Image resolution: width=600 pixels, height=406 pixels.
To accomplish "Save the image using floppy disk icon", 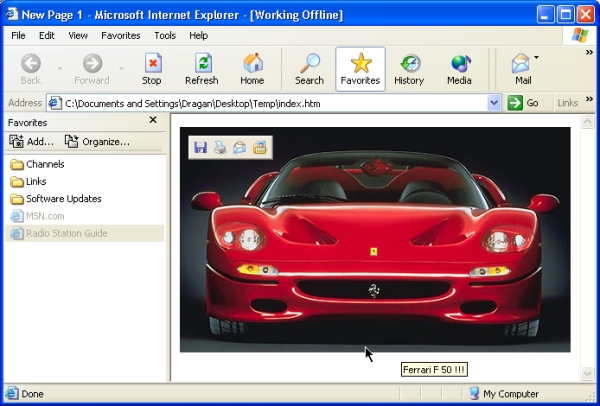I will point(200,148).
